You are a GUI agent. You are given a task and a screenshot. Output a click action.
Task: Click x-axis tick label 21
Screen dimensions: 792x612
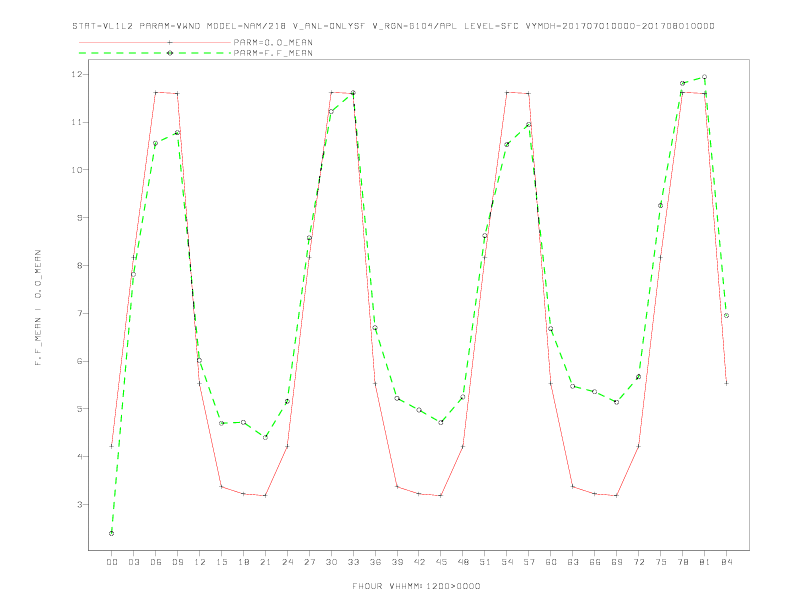pyautogui.click(x=265, y=562)
